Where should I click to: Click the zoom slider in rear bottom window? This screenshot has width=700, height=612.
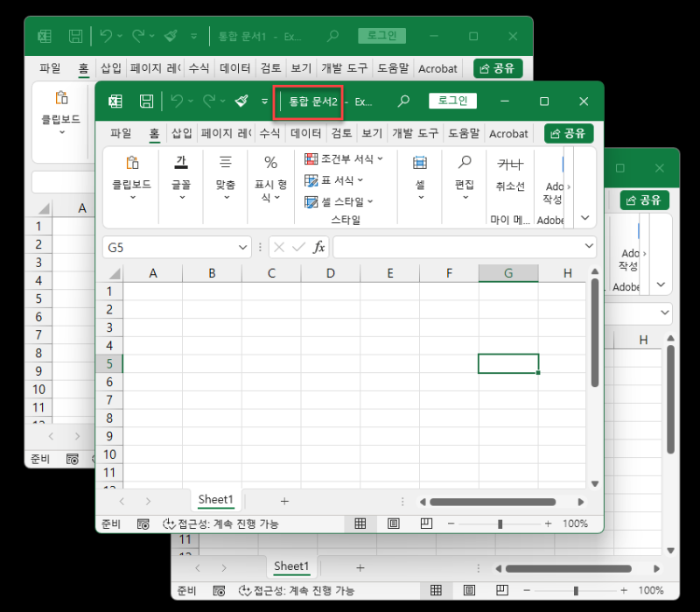[x=576, y=591]
